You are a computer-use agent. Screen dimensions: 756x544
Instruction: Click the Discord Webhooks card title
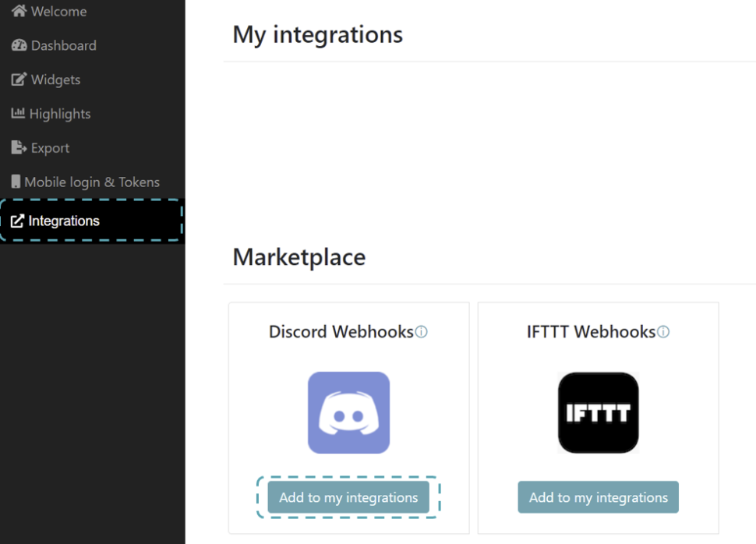pos(341,332)
